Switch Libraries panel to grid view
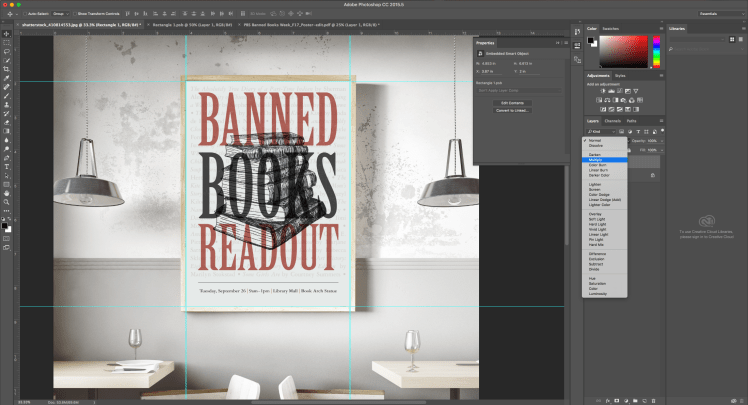This screenshot has width=748, height=405. coord(732,39)
